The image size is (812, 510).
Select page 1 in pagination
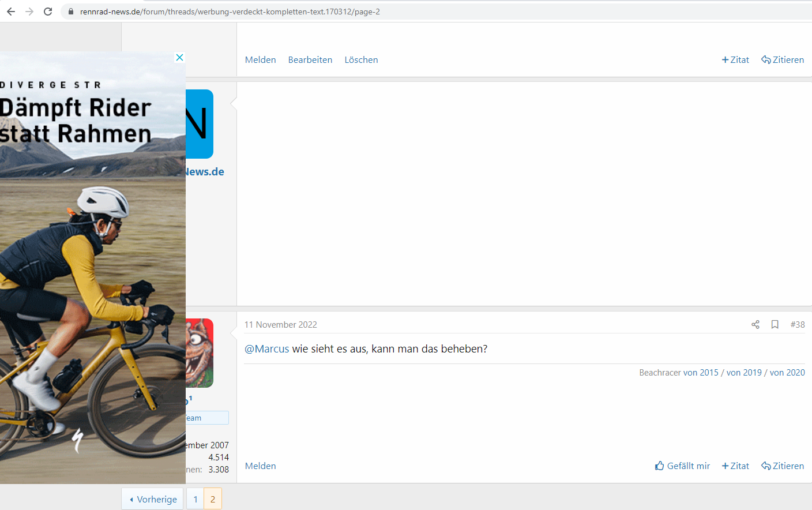196,499
